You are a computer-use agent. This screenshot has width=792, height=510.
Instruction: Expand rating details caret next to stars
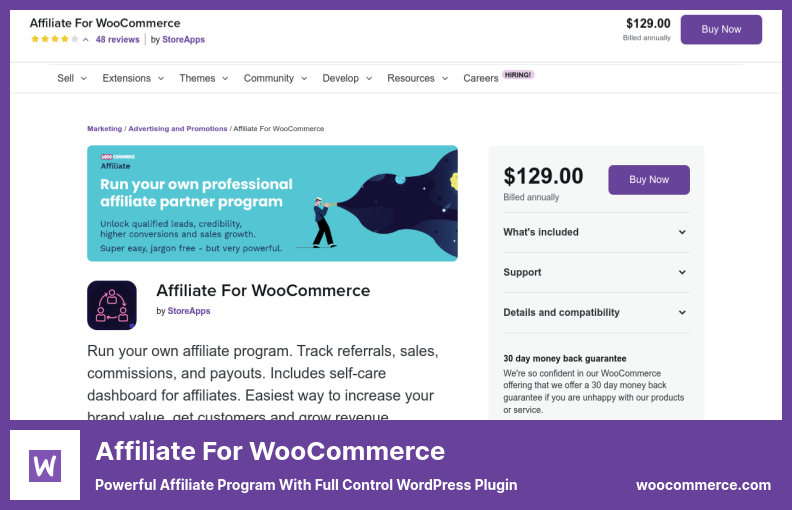(x=86, y=39)
